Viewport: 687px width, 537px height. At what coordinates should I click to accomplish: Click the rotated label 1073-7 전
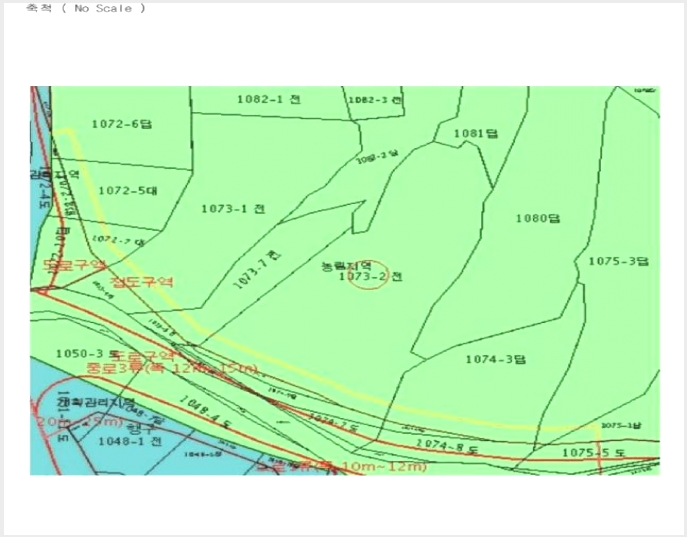257,269
